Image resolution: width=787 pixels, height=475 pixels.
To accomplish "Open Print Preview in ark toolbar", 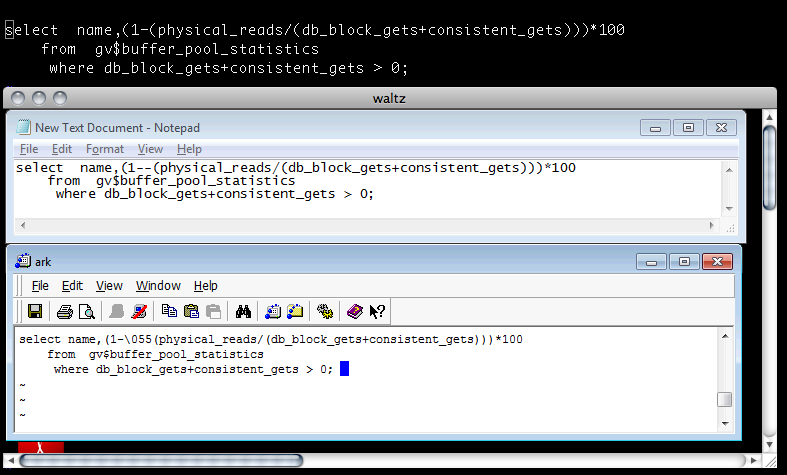I will point(86,312).
